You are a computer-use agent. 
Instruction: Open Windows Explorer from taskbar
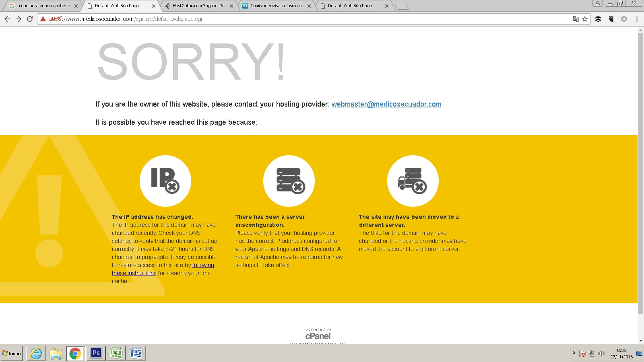(x=56, y=354)
